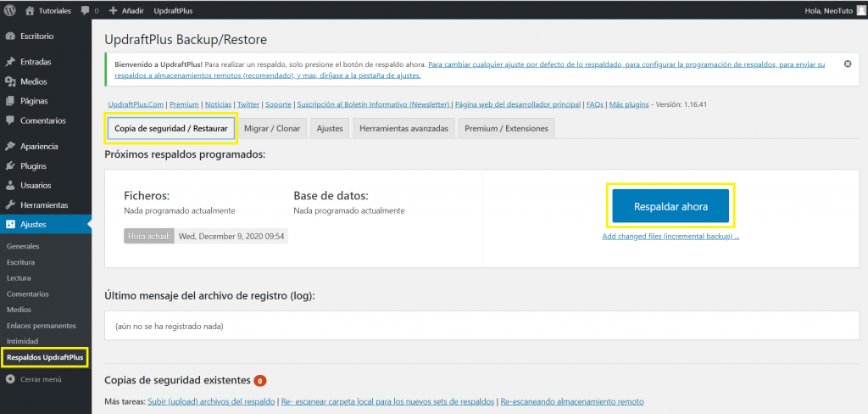Select the Copia de seguridad / Restaurar tab
The width and height of the screenshot is (868, 414).
tap(171, 128)
